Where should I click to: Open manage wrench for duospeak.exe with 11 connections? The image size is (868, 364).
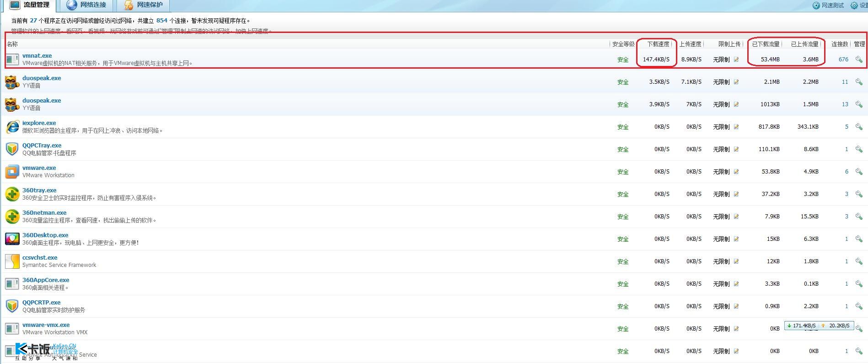[x=859, y=82]
